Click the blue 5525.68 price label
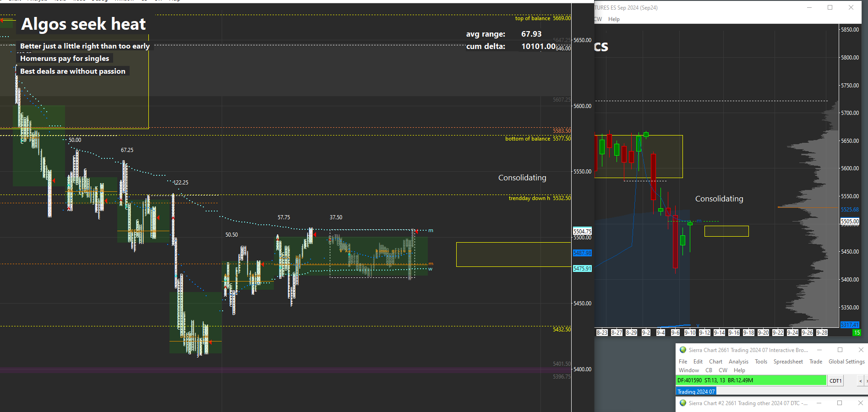 [x=850, y=210]
